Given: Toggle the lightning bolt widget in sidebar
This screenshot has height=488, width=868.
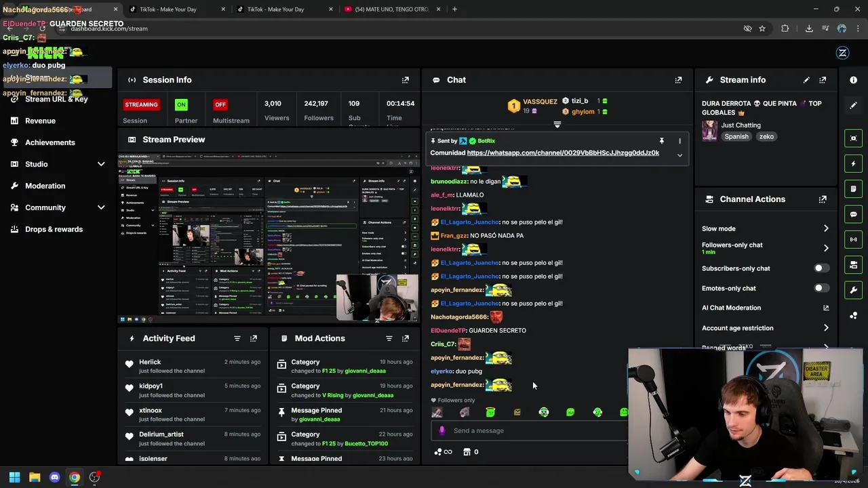Looking at the screenshot, I should coord(853,163).
